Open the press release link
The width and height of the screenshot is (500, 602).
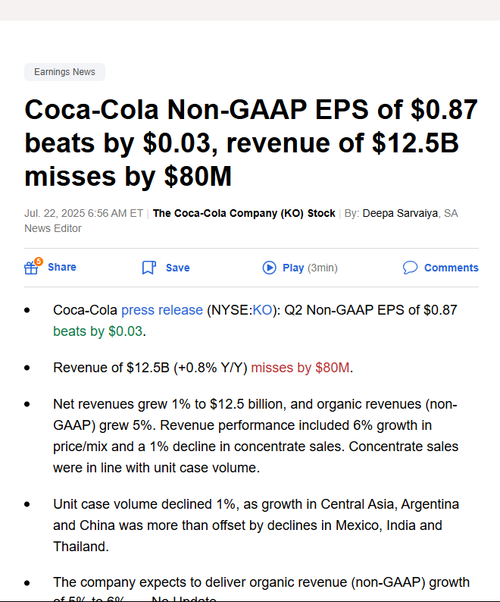pyautogui.click(x=162, y=310)
